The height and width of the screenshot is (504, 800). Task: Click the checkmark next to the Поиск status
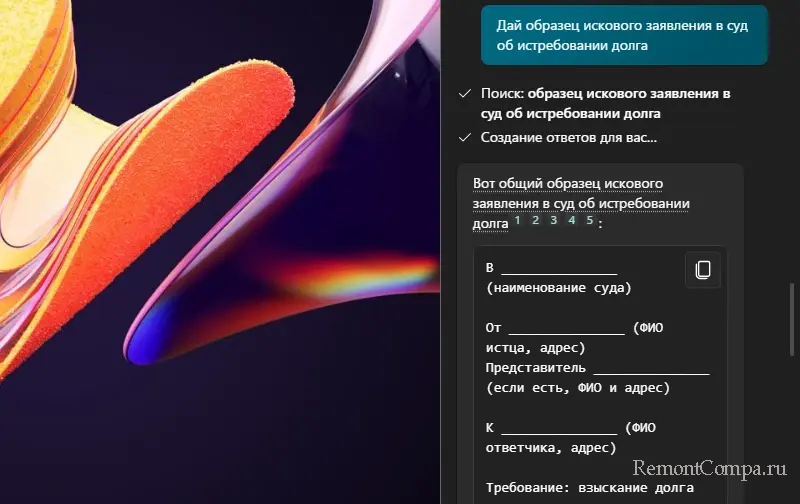[x=464, y=93]
